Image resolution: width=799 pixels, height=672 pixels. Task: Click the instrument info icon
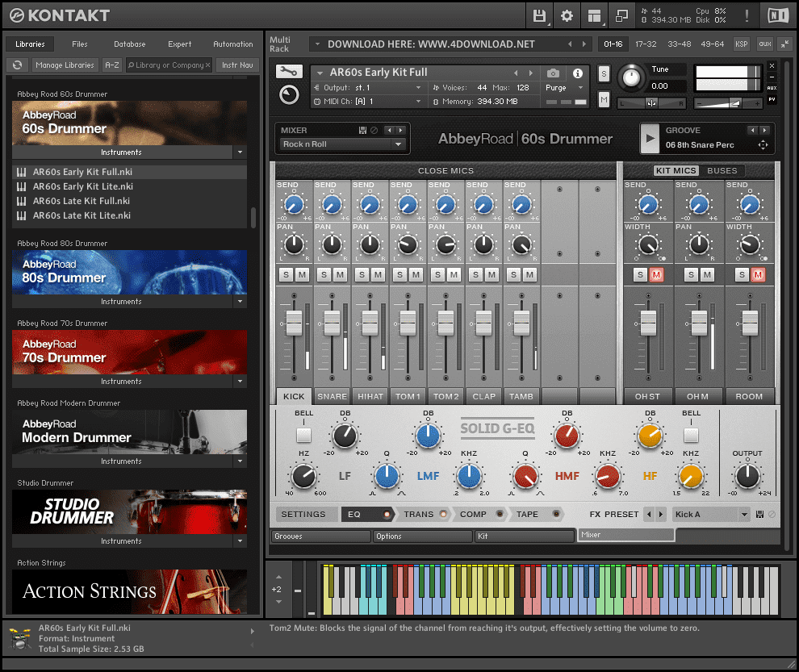pyautogui.click(x=578, y=73)
